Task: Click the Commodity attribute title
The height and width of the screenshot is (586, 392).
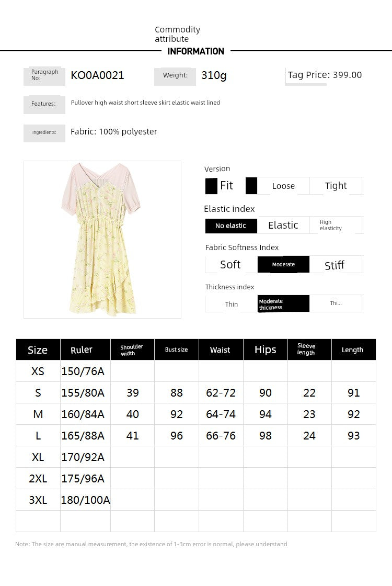Action: pos(177,34)
